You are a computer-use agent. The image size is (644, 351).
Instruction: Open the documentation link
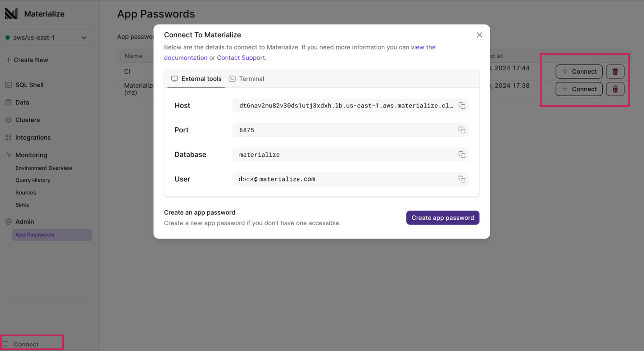click(186, 58)
